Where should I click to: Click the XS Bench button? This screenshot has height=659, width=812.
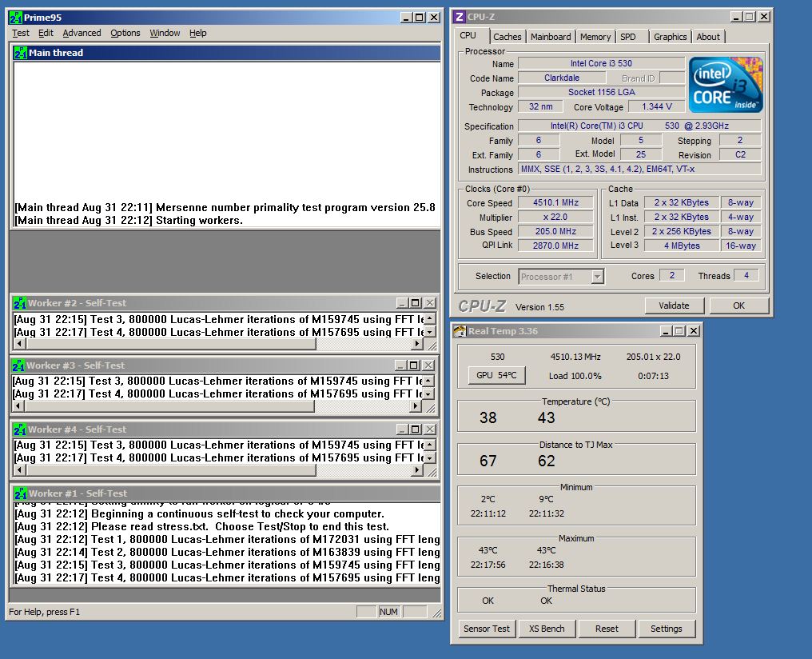[547, 629]
